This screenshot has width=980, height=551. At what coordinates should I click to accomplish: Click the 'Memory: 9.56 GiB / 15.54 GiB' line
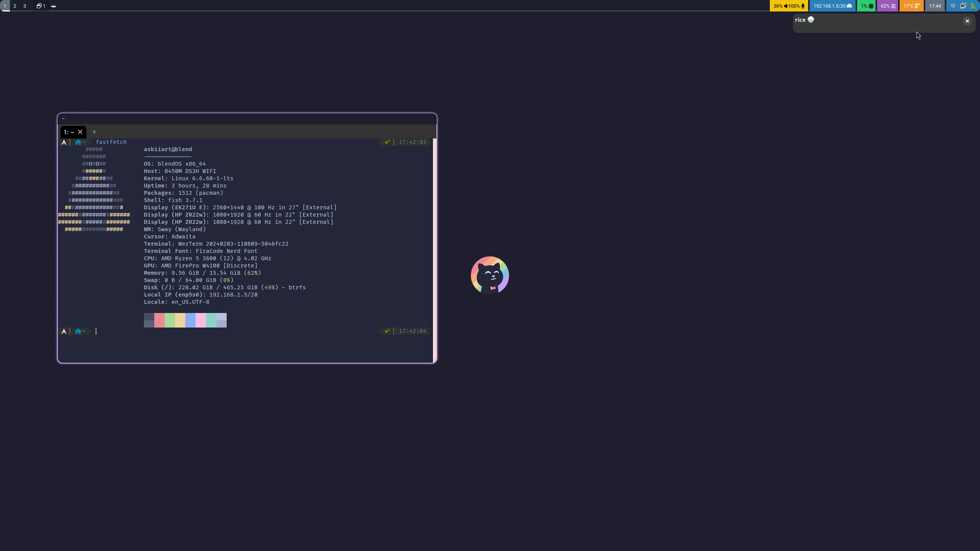click(203, 273)
